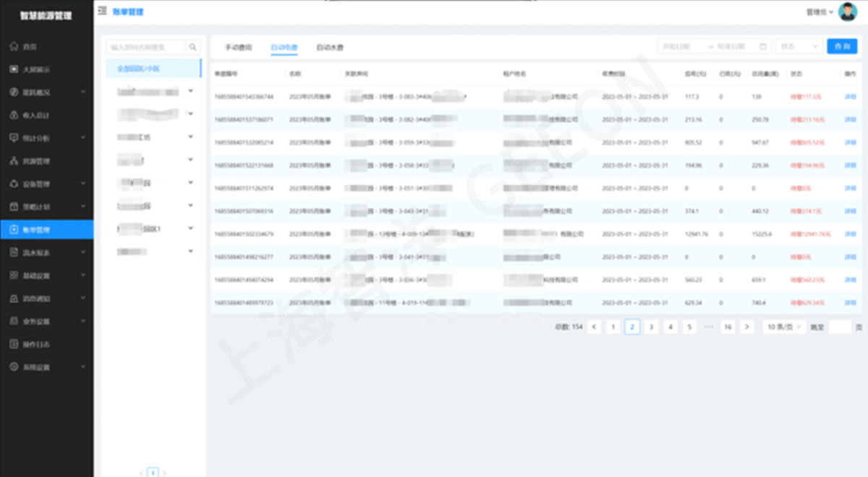Screen dimensions: 868x477
Task: Open 大屏展示 via its screen icon
Action: [x=14, y=69]
